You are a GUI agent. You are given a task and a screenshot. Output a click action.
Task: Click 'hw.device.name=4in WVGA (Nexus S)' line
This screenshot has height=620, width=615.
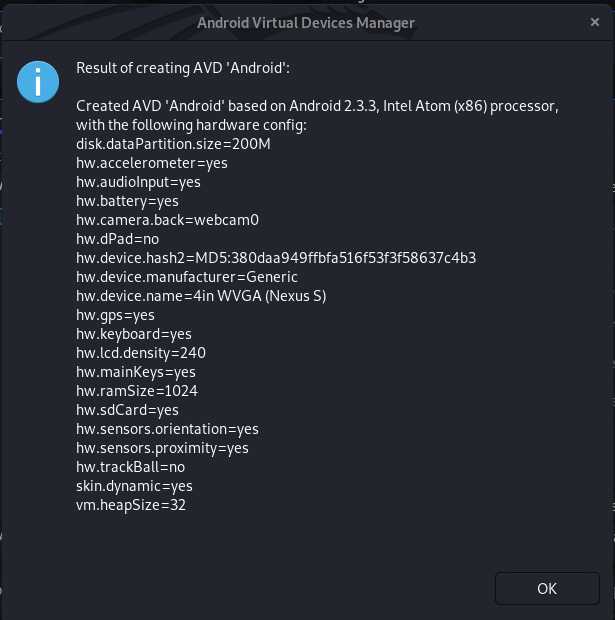pos(201,296)
